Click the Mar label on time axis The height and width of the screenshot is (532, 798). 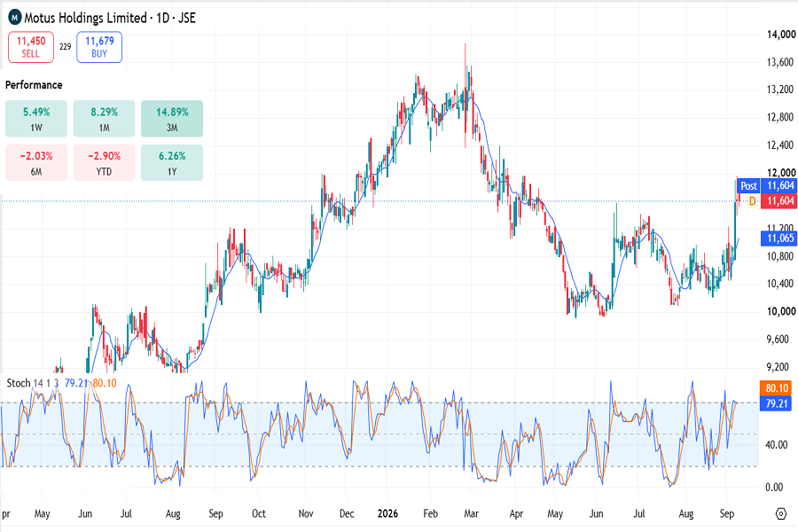click(472, 513)
